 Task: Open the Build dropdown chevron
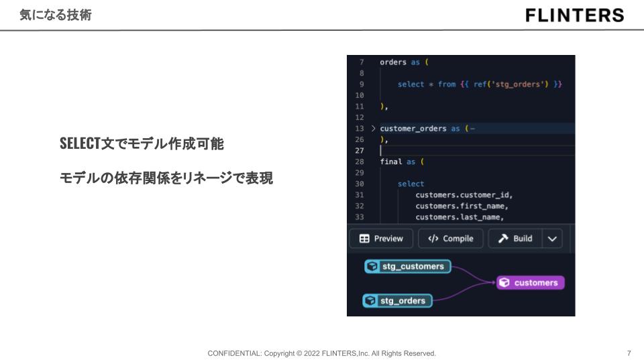click(x=552, y=239)
